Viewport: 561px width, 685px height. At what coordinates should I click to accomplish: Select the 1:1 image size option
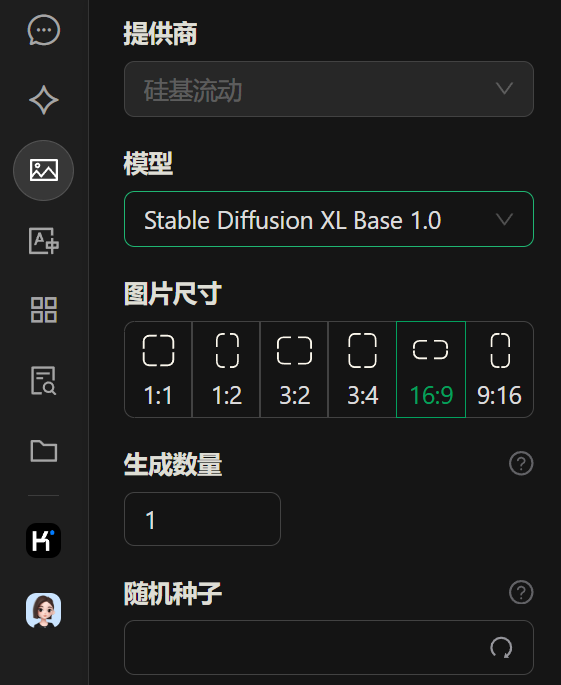[x=158, y=370]
